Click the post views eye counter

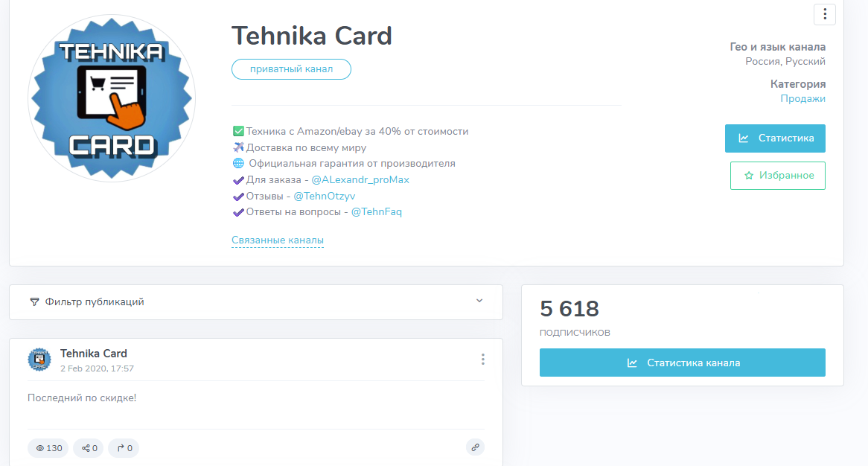tap(49, 448)
